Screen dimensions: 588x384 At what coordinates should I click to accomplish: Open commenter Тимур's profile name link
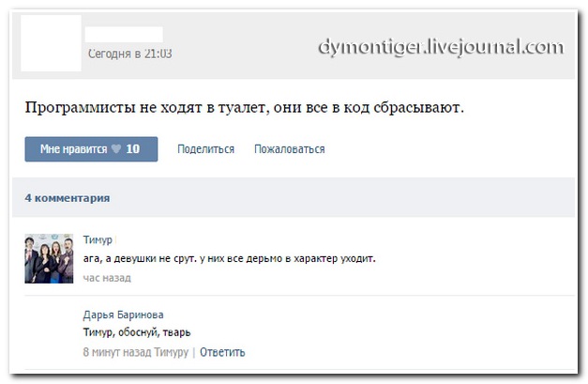click(98, 240)
